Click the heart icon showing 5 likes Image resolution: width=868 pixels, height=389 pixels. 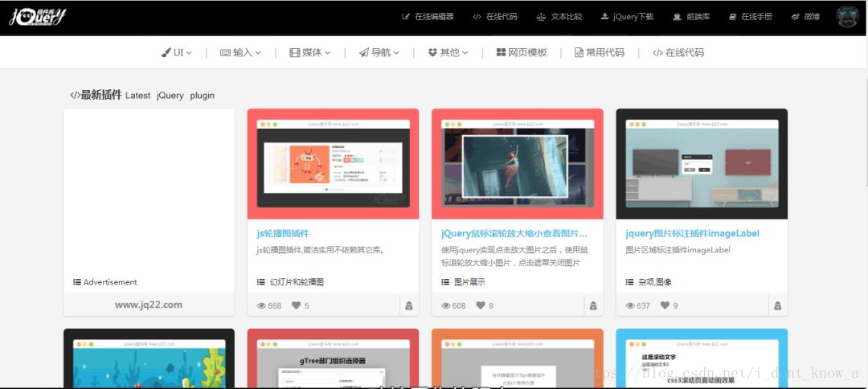(297, 305)
